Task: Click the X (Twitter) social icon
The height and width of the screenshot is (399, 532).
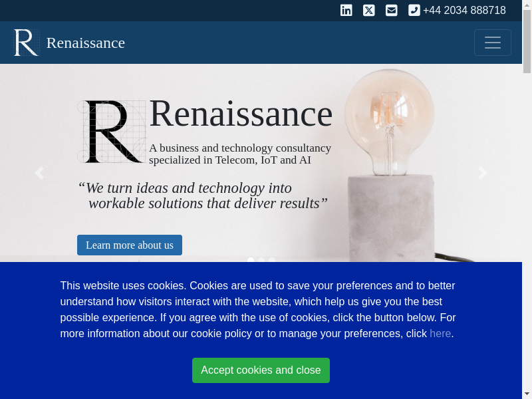Action: [369, 10]
